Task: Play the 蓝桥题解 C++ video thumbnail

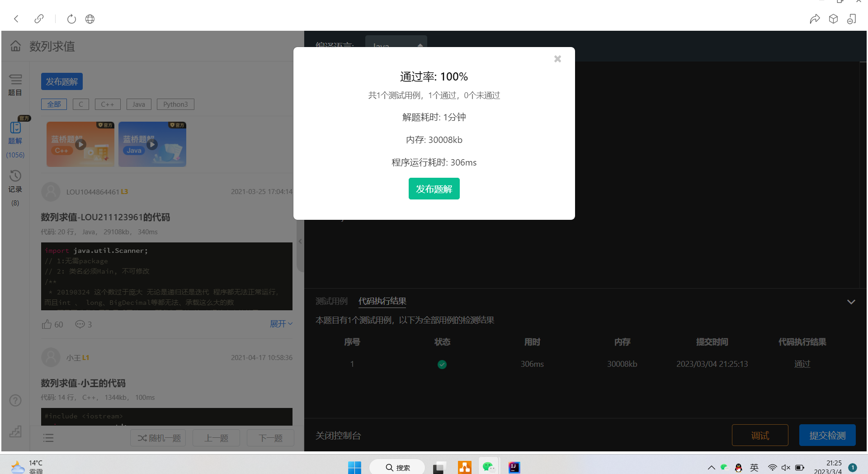Action: pos(80,144)
